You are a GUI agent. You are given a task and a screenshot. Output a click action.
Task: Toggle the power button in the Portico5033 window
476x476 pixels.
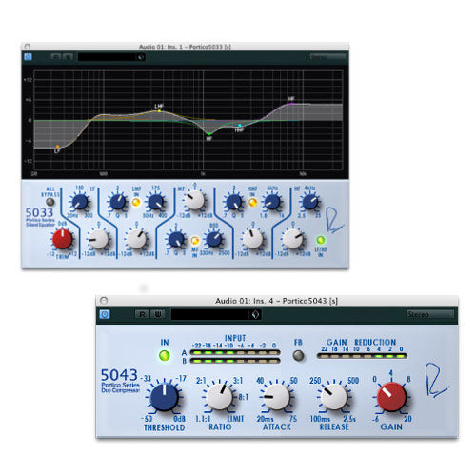click(x=28, y=57)
